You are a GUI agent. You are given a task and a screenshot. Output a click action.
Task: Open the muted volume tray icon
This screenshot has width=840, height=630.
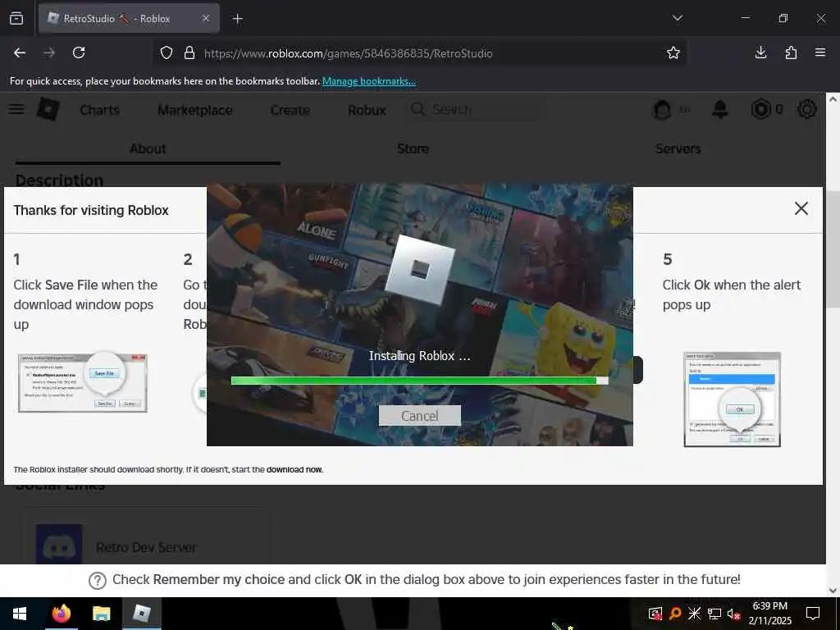[733, 614]
